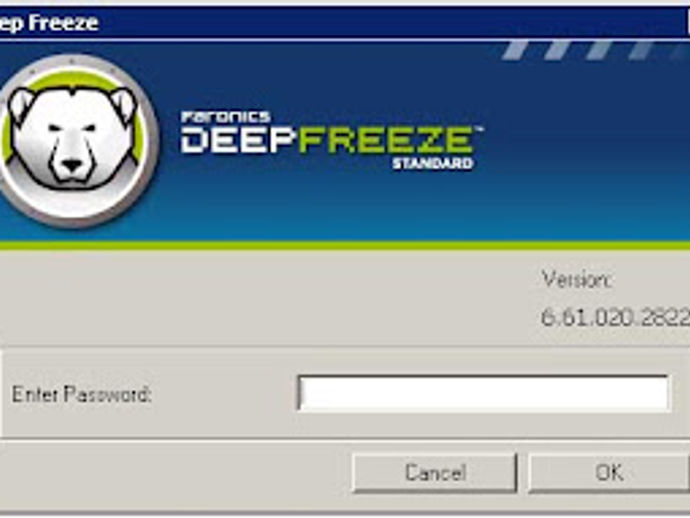Cancel the Deep Freeze login dialog

coord(435,473)
